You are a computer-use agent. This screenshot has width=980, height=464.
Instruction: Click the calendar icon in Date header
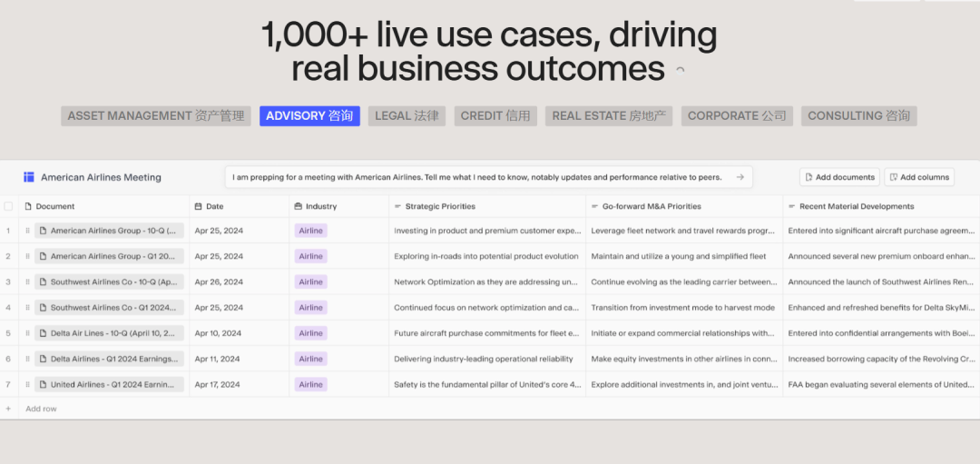(198, 206)
